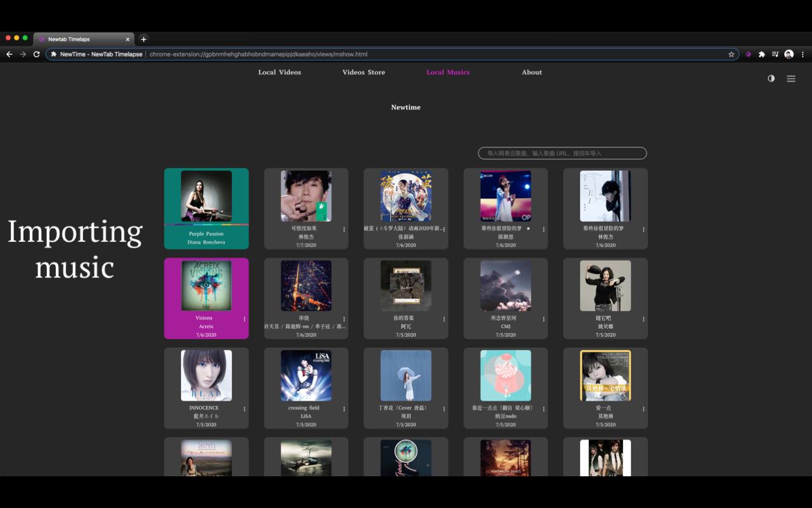Viewport: 812px width, 508px height.
Task: Select the INNOCENCE album cover
Action: click(206, 375)
